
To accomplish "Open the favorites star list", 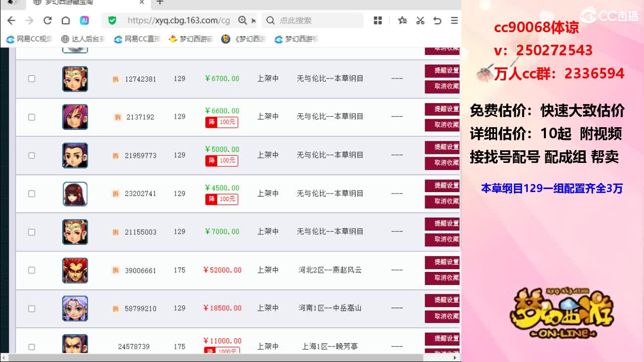I will click(402, 21).
